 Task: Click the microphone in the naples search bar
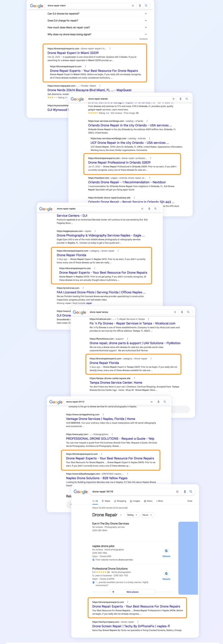click(149, 209)
